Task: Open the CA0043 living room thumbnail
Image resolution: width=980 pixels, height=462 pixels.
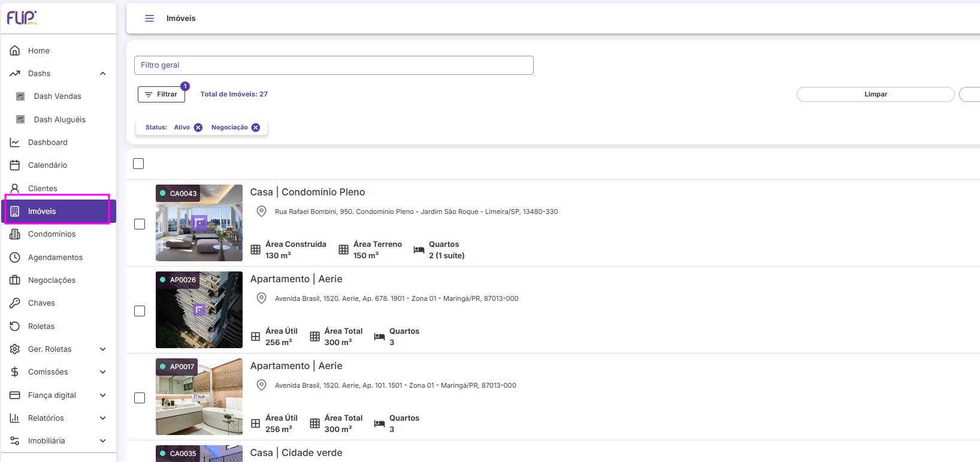Action: [x=199, y=223]
